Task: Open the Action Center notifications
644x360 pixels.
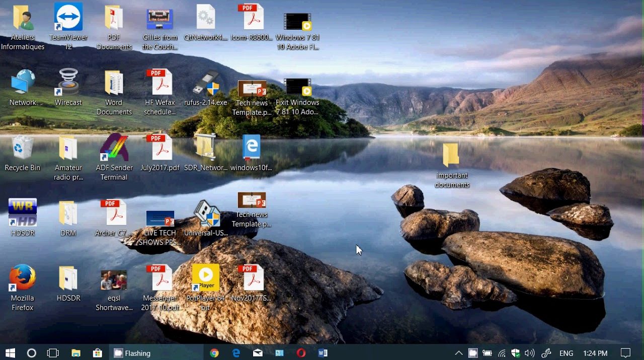Action: pyautogui.click(x=625, y=353)
